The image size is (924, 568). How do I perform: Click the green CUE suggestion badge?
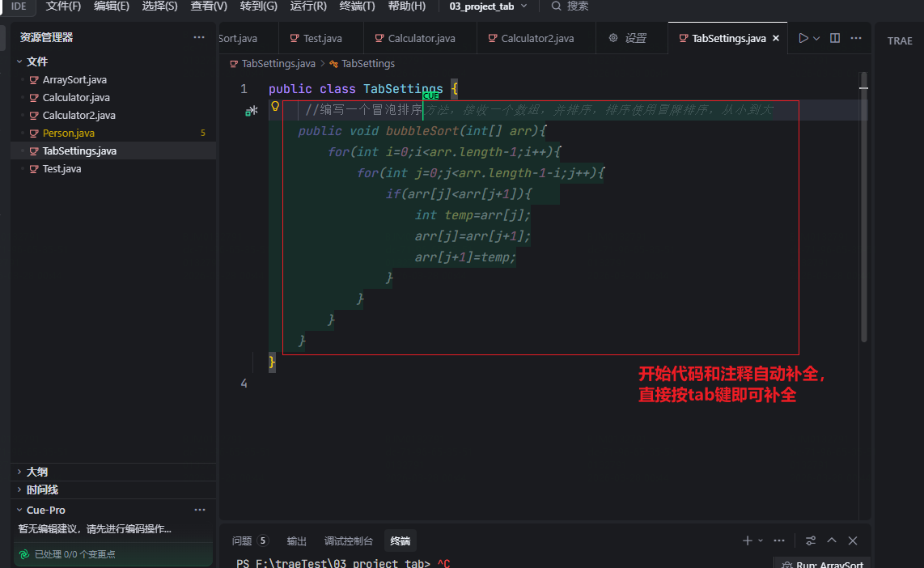(x=430, y=96)
